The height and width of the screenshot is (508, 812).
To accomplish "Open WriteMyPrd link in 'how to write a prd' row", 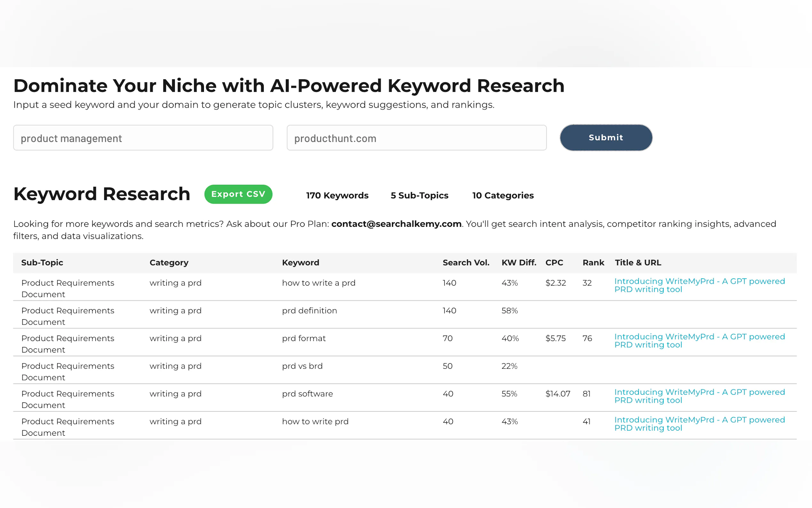I will pos(699,285).
